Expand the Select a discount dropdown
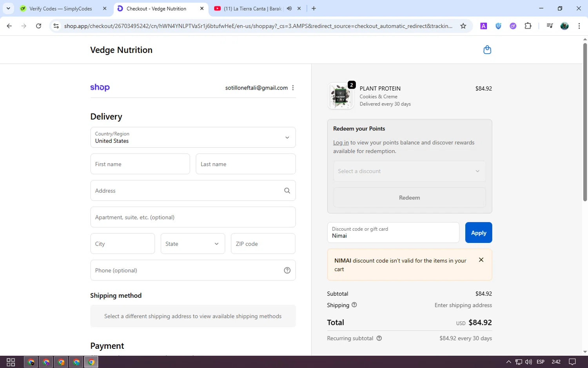This screenshot has width=588, height=368. [410, 171]
